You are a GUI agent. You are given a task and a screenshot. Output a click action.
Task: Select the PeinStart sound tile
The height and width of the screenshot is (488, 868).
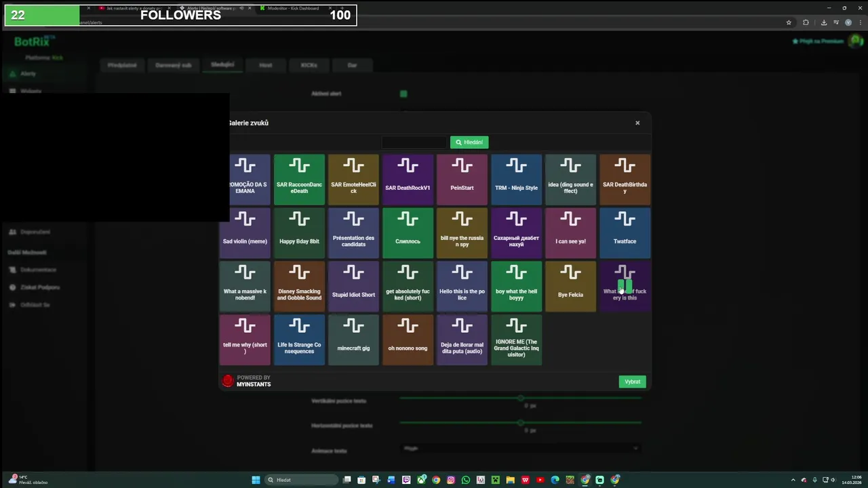[x=462, y=180]
